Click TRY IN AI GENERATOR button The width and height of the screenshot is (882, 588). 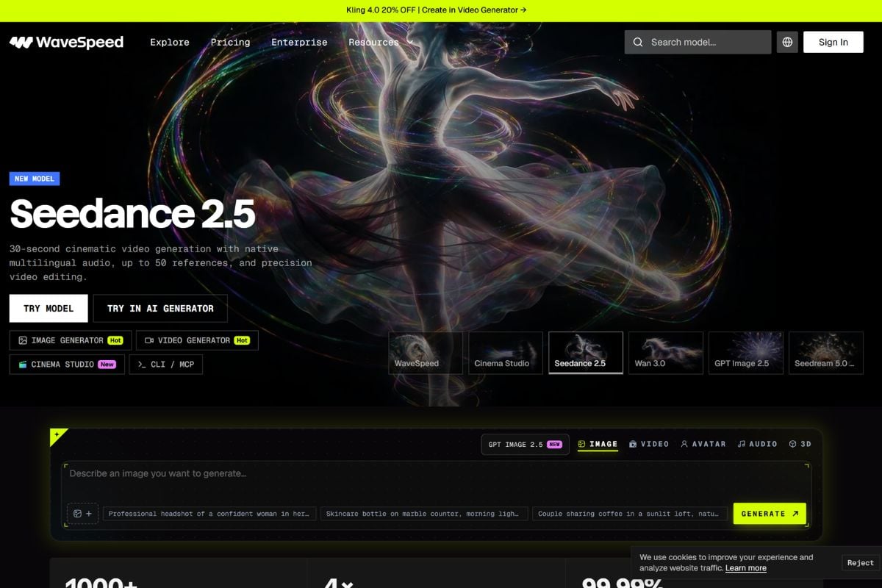[x=160, y=308]
